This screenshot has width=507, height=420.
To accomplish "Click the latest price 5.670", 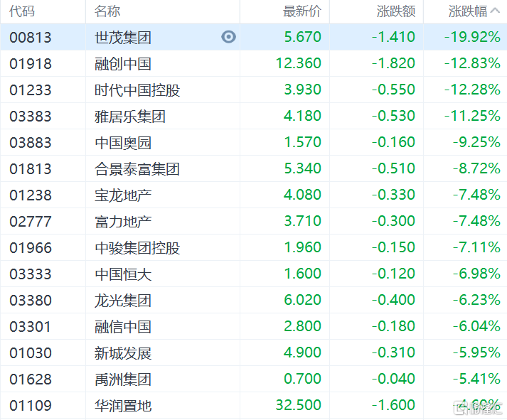I will click(303, 37).
